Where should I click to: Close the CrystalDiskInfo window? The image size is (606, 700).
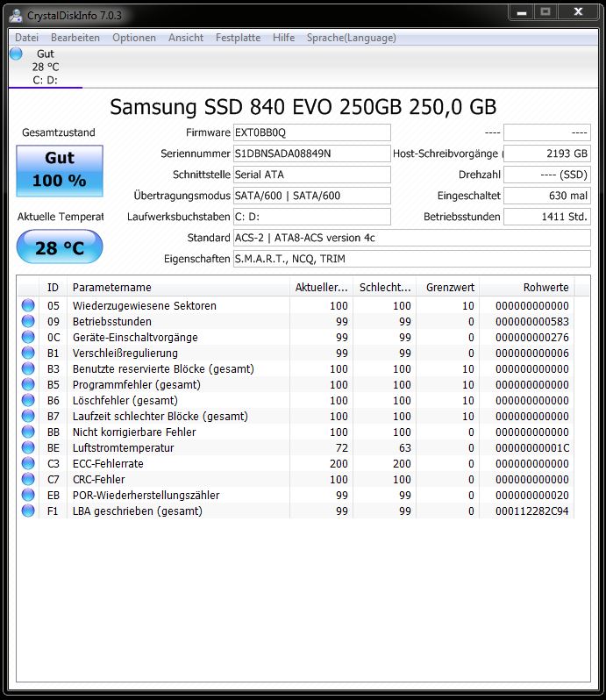[x=578, y=12]
